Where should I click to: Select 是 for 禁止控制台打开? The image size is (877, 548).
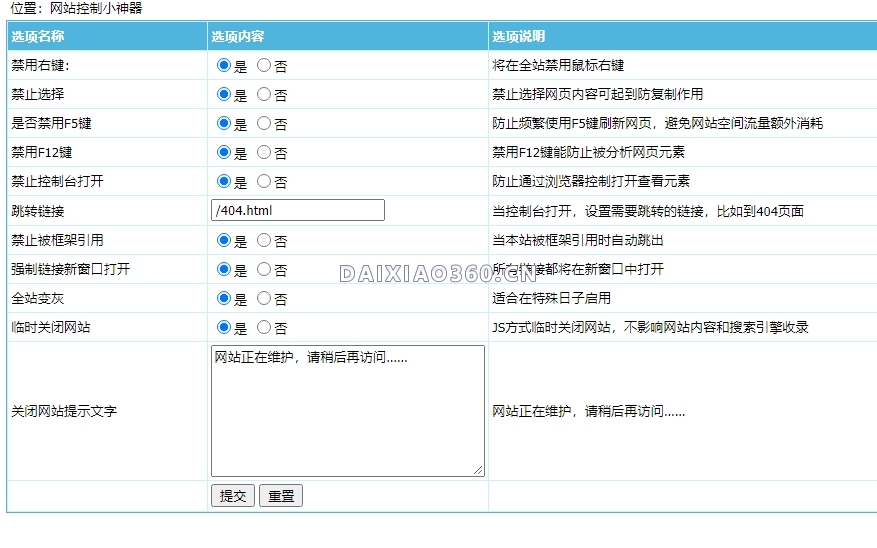click(224, 181)
